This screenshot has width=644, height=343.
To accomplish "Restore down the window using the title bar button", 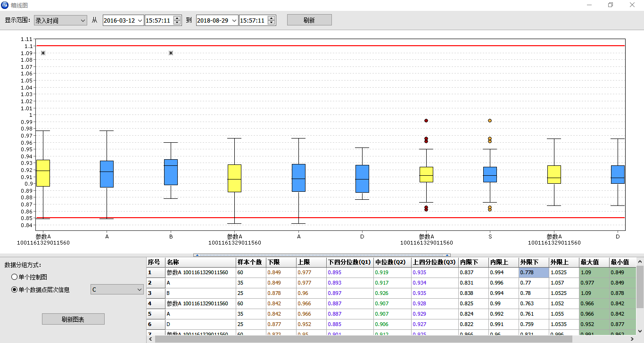I will click(611, 5).
